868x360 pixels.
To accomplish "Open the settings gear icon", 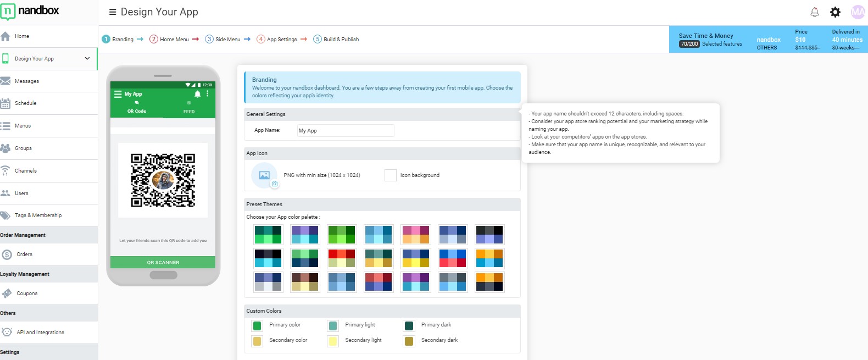I will (x=835, y=12).
